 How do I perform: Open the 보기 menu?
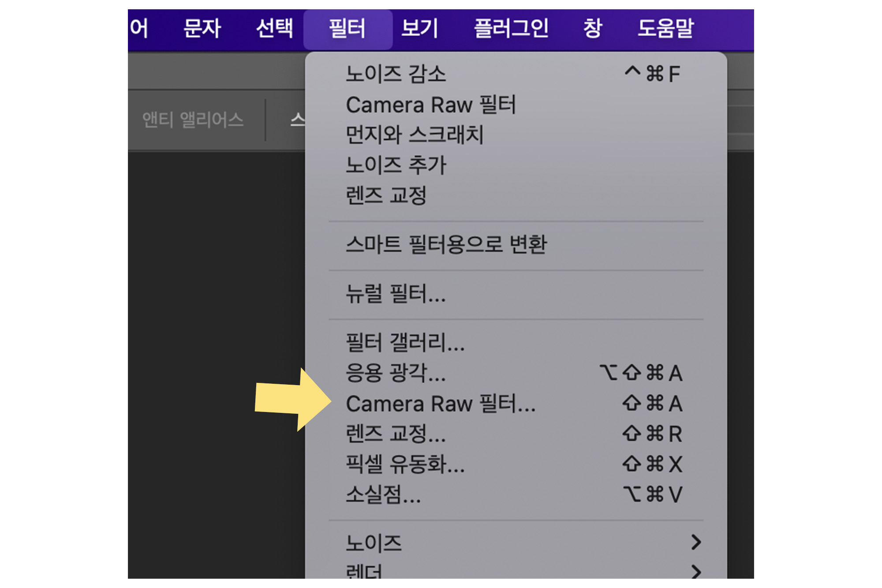tap(419, 29)
